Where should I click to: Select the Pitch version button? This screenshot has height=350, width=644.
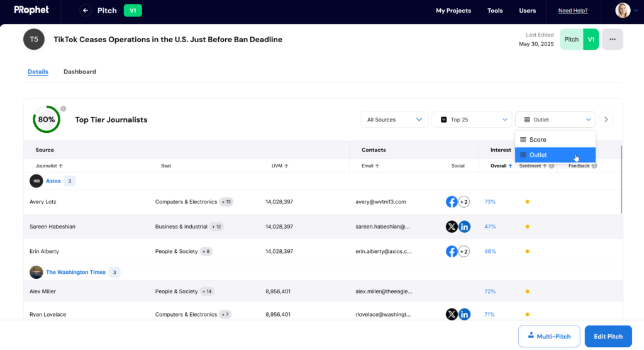pyautogui.click(x=571, y=40)
